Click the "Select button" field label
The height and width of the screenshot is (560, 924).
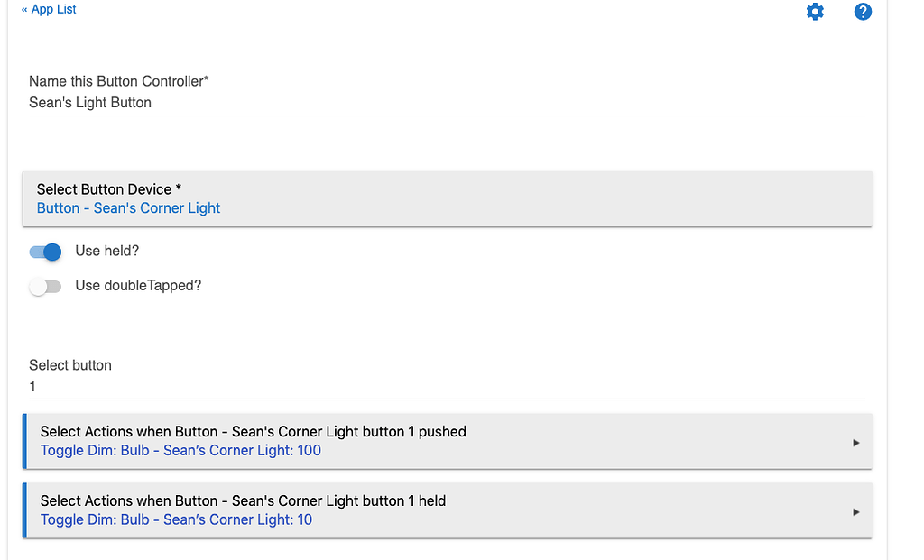(x=70, y=365)
